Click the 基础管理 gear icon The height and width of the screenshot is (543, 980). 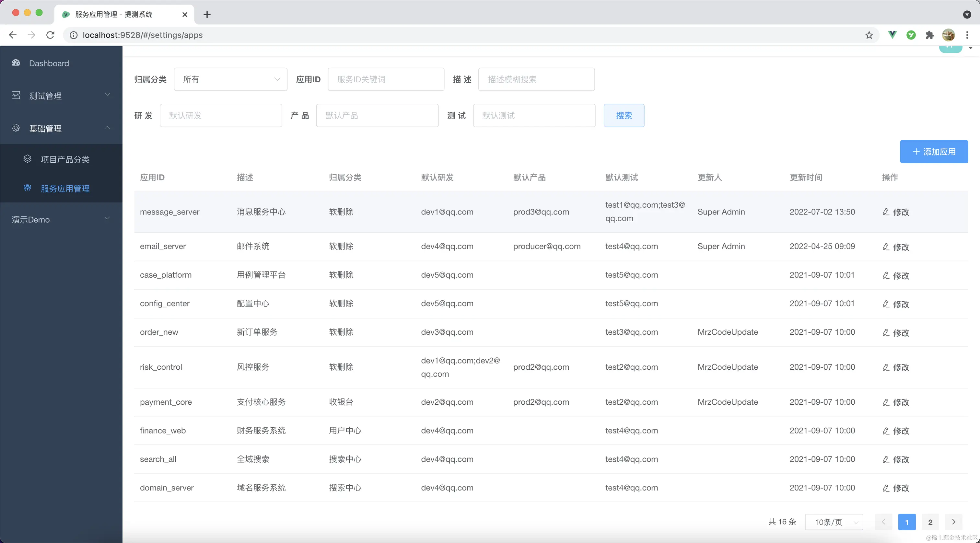point(16,128)
